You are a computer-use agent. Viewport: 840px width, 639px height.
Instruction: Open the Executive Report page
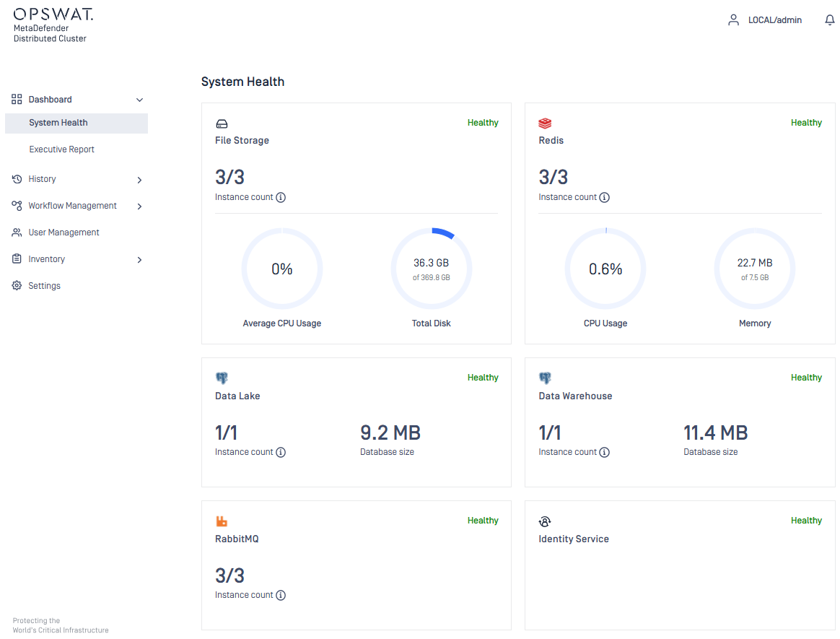click(x=62, y=149)
